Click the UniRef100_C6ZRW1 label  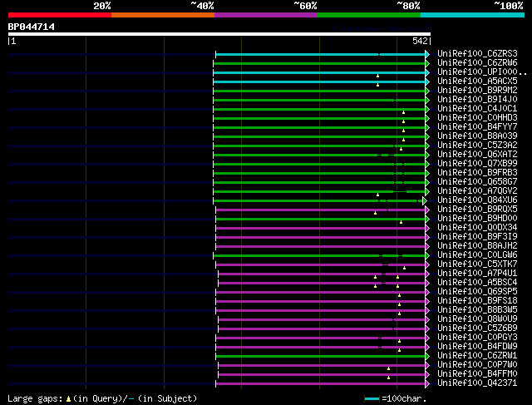(x=477, y=356)
